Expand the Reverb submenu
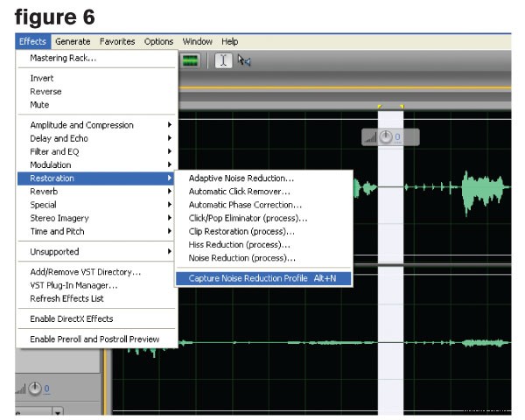The image size is (525, 420). pyautogui.click(x=96, y=192)
